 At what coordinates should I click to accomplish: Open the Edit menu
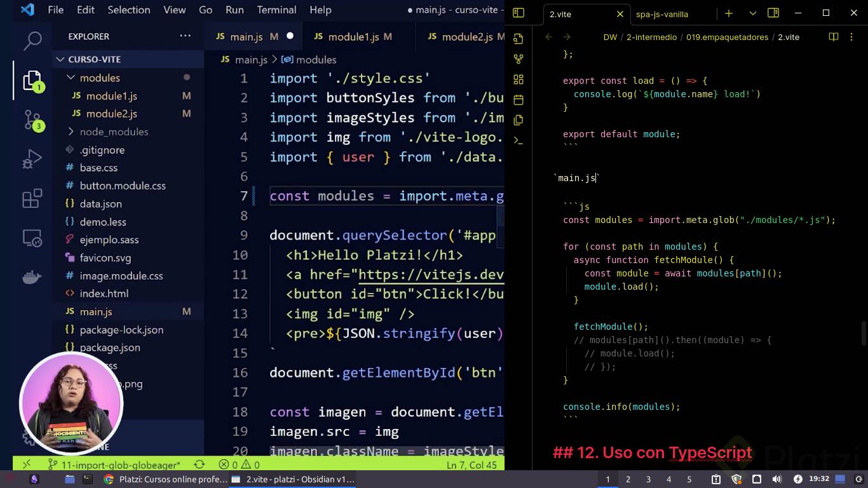click(85, 10)
